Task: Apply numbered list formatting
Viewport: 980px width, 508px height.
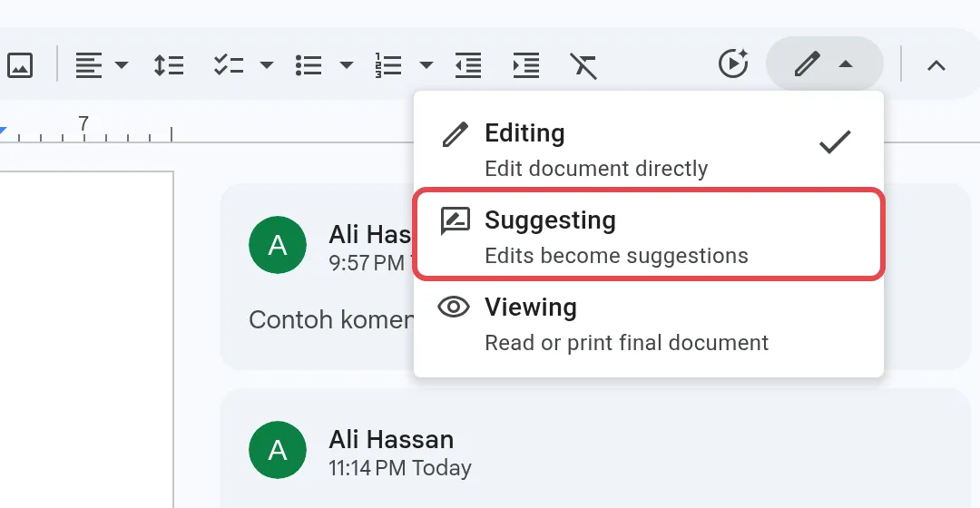Action: [388, 65]
